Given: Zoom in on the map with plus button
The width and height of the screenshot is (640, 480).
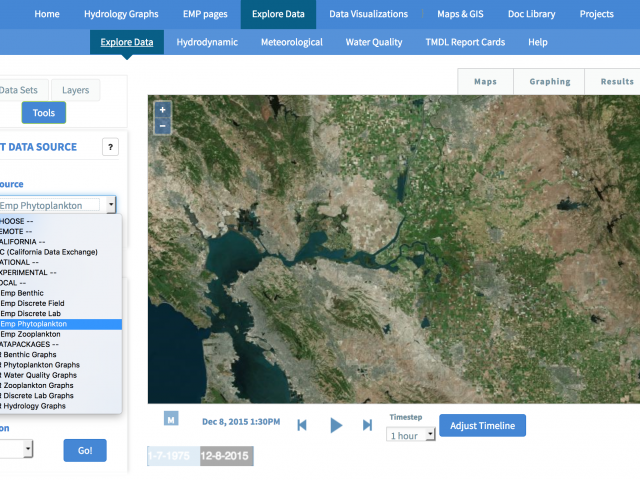Looking at the screenshot, I should click(x=162, y=110).
